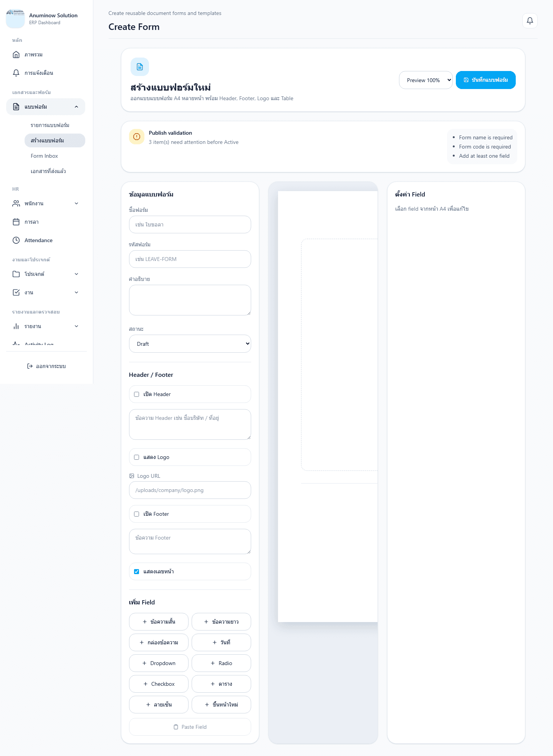This screenshot has height=756, width=553.
Task: Go to Form Inbox menu item
Action: (55, 156)
